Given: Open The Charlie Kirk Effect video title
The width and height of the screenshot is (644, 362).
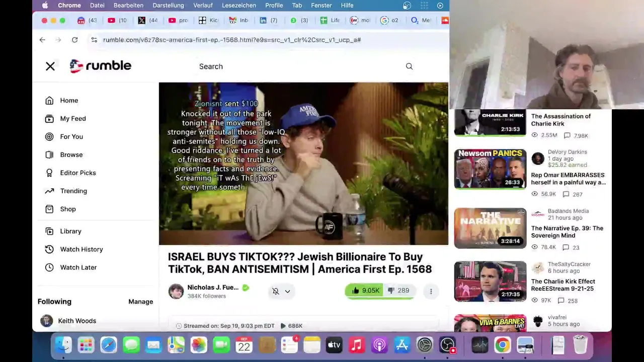Looking at the screenshot, I should tap(563, 285).
